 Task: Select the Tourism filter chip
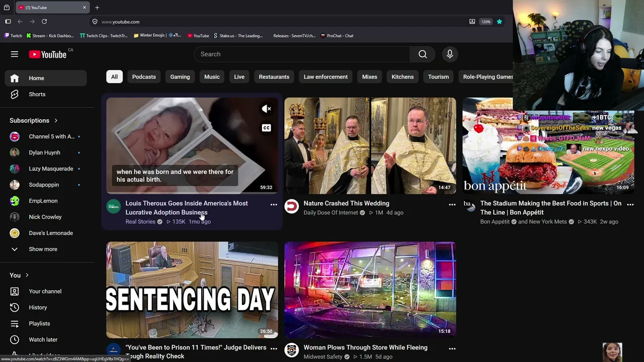coord(438,77)
